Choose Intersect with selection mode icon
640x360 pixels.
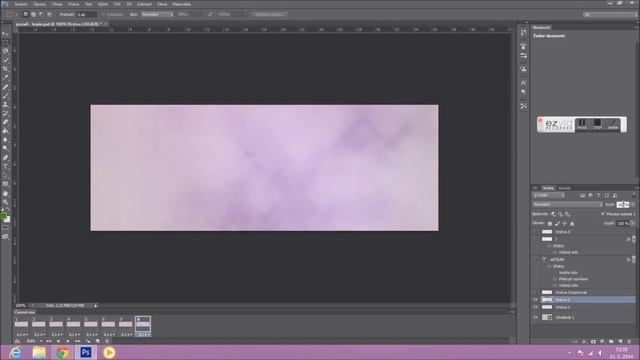49,14
